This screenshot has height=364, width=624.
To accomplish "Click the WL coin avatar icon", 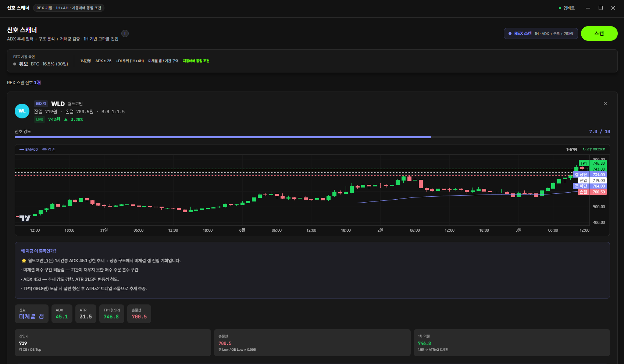I will pos(22,111).
